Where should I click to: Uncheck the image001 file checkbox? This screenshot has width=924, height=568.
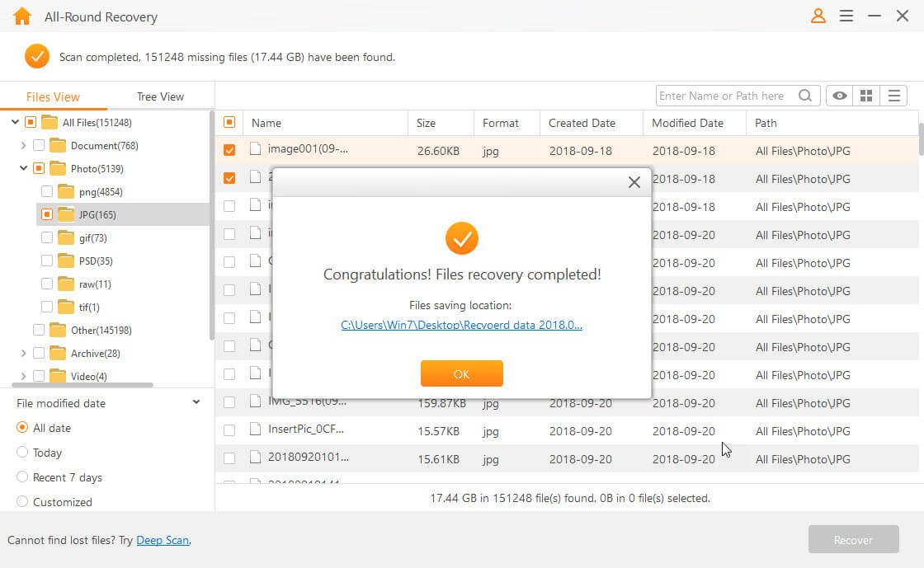229,150
